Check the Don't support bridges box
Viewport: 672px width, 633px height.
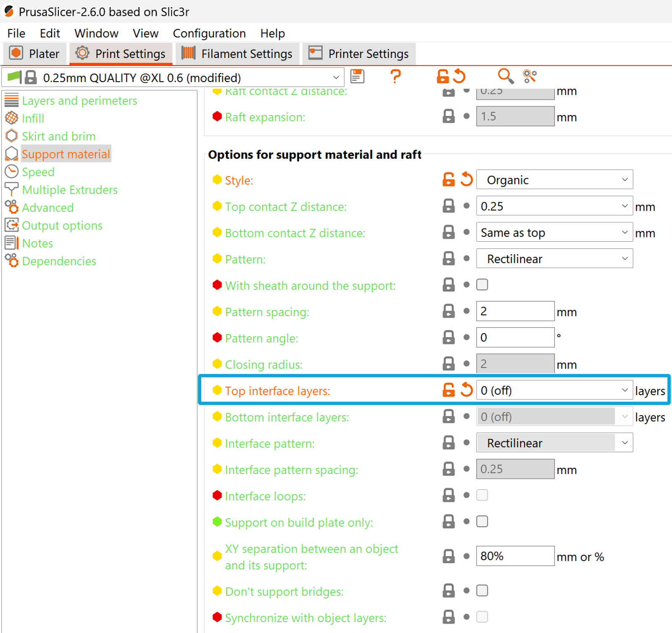coord(482,591)
